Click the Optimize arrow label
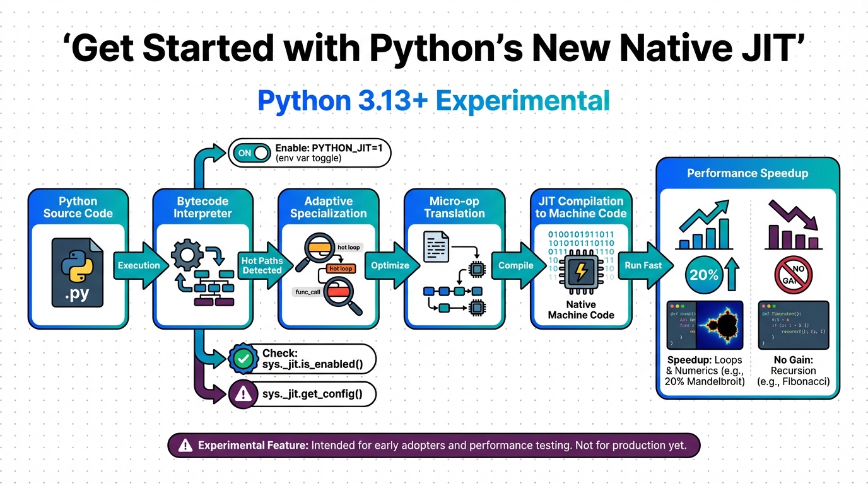Screen dimensions: 868x484 click(390, 265)
